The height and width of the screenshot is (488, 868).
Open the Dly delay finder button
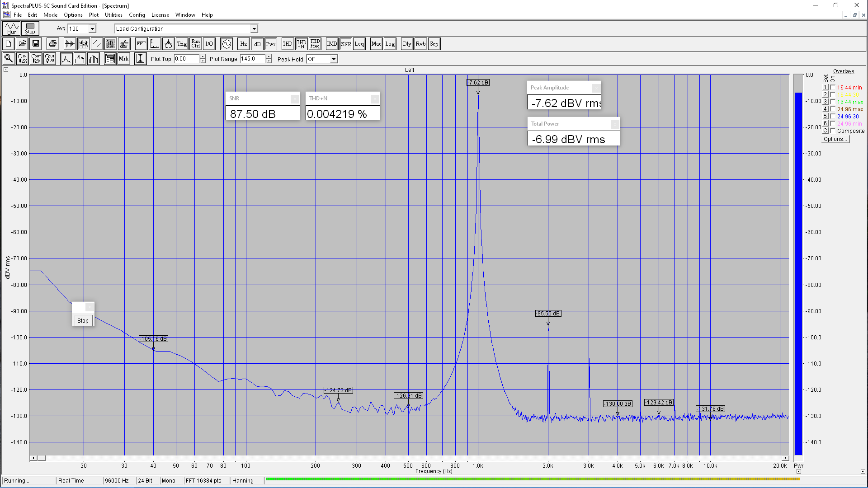click(x=407, y=44)
